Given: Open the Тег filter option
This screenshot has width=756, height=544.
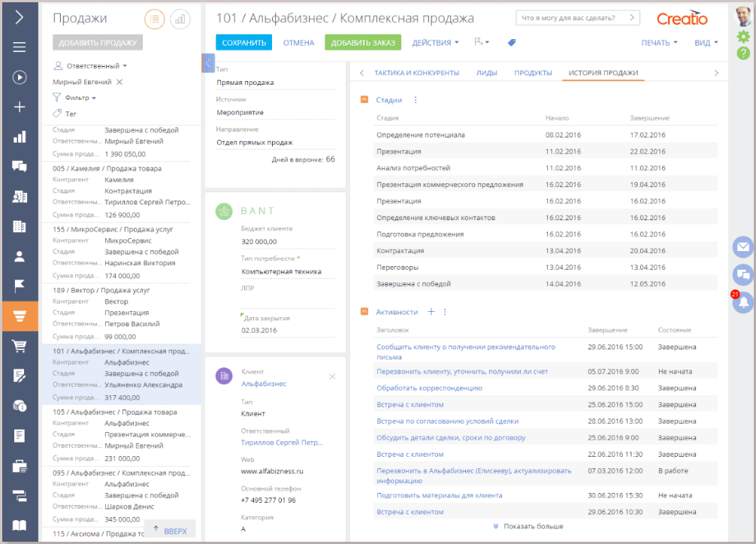Looking at the screenshot, I should [x=65, y=113].
